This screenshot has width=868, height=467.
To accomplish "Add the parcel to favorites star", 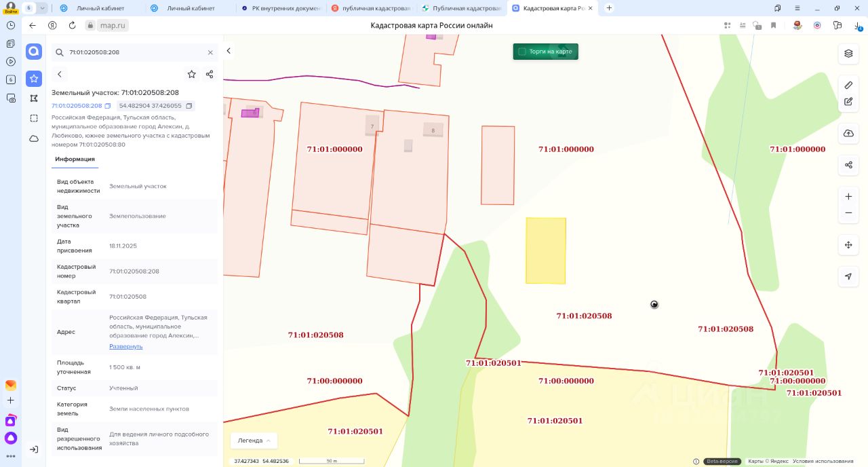I will coord(192,74).
